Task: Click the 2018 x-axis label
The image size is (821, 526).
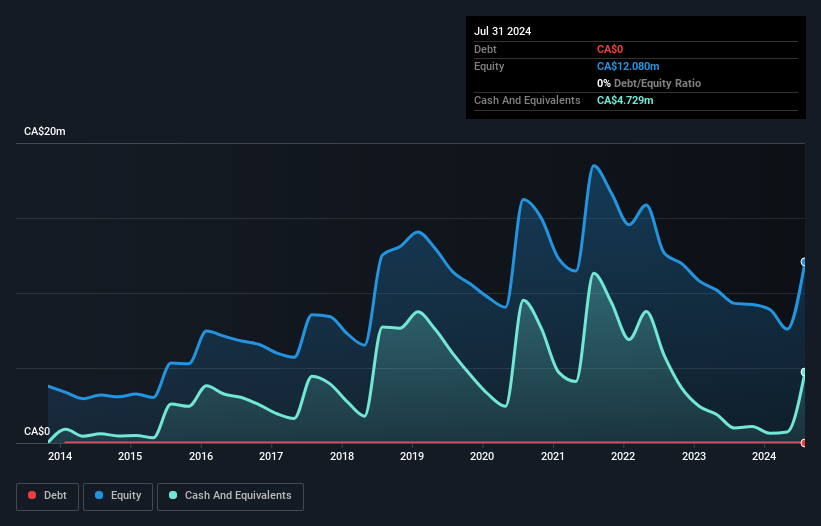Action: [x=342, y=456]
